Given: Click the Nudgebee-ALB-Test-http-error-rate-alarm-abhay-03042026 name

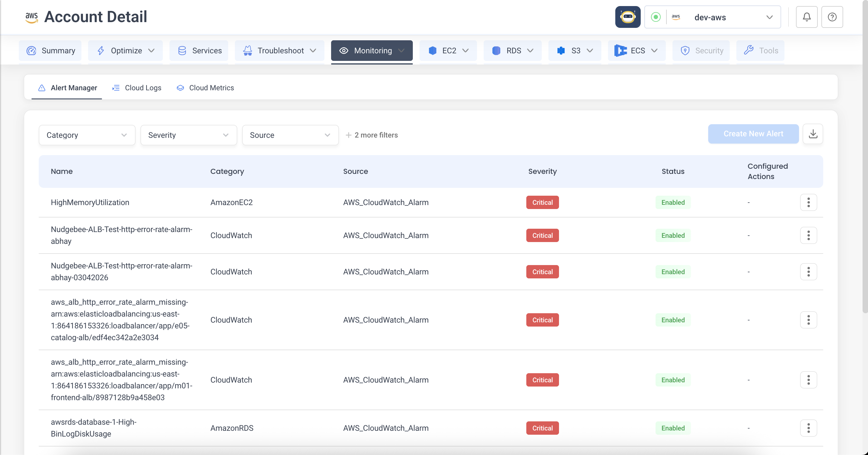Looking at the screenshot, I should 121,272.
